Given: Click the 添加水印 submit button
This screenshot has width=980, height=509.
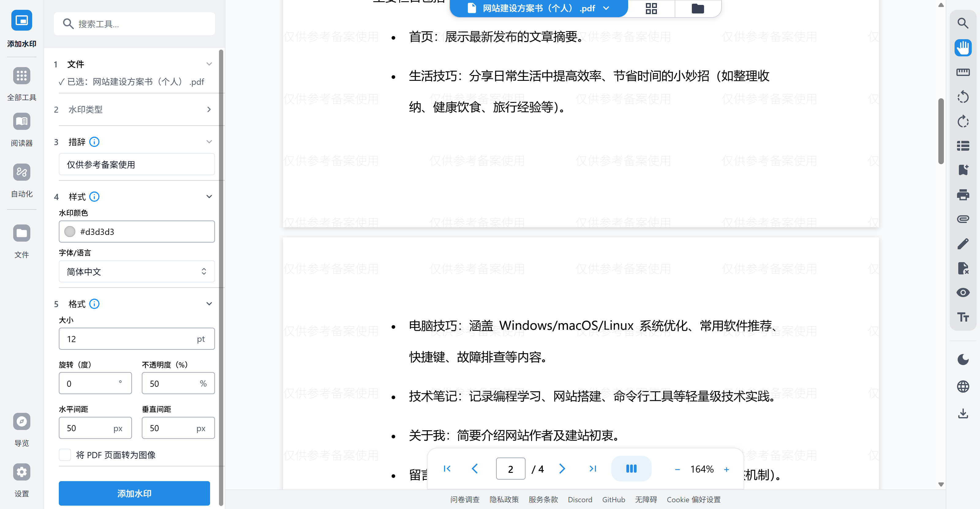Looking at the screenshot, I should [x=134, y=493].
